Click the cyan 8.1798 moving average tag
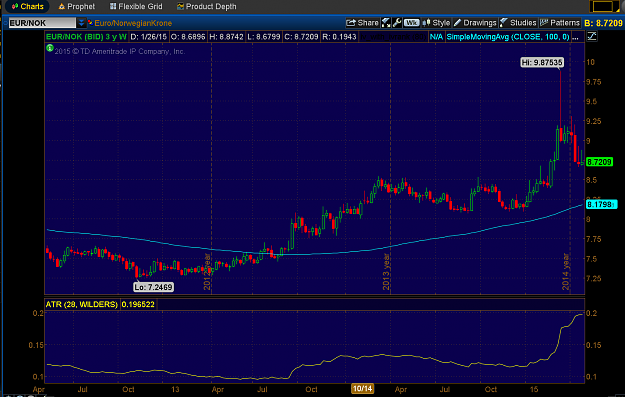 [x=601, y=204]
